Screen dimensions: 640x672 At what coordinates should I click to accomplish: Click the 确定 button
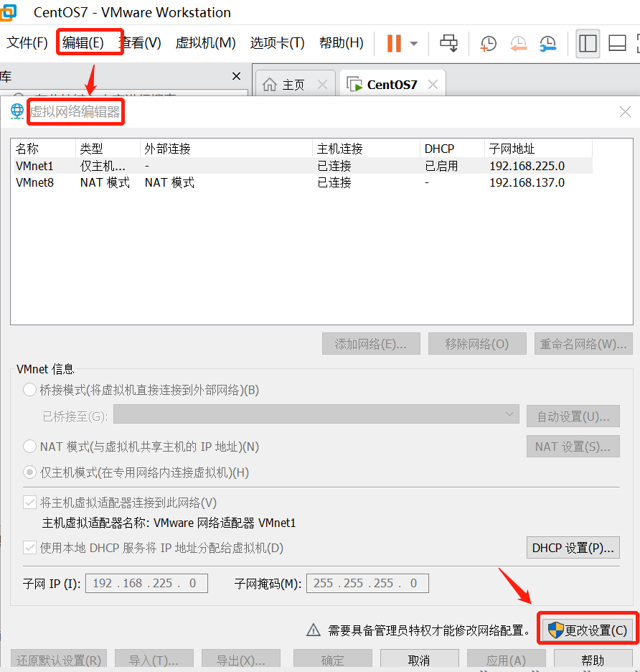333,660
